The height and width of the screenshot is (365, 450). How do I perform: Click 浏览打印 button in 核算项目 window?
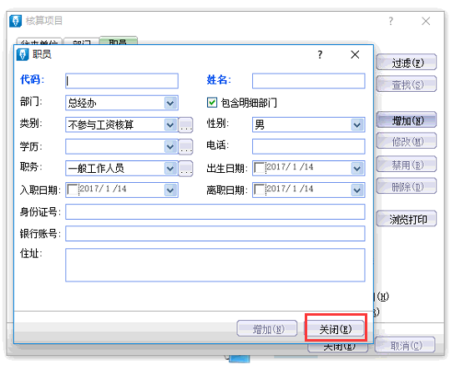[406, 219]
